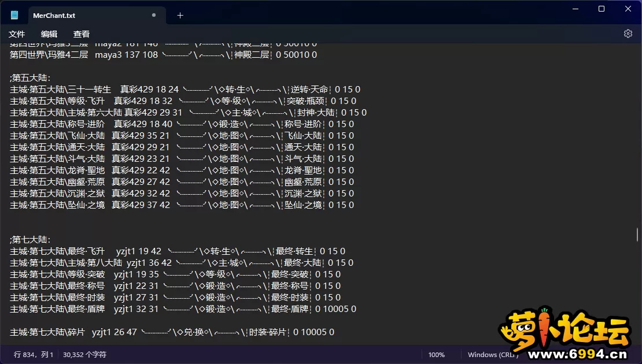Click the 30,352 character count indicator
This screenshot has width=642, height=364.
click(x=84, y=355)
